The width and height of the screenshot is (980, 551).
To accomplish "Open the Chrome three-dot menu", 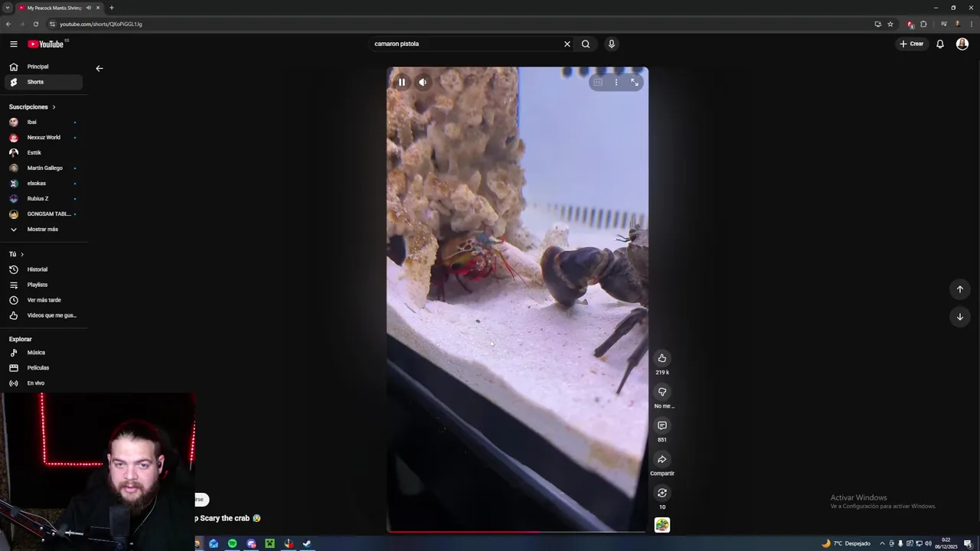I will click(971, 24).
